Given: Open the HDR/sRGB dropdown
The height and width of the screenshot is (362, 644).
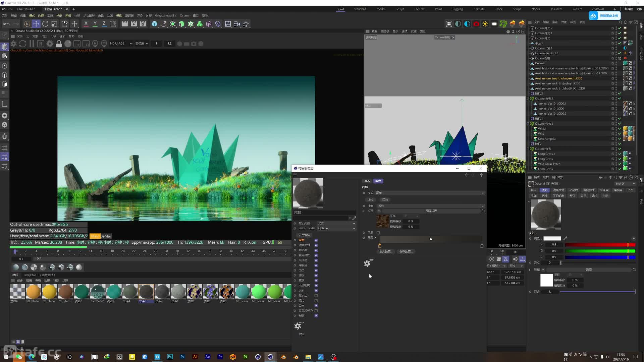Looking at the screenshot, I should pyautogui.click(x=121, y=44).
